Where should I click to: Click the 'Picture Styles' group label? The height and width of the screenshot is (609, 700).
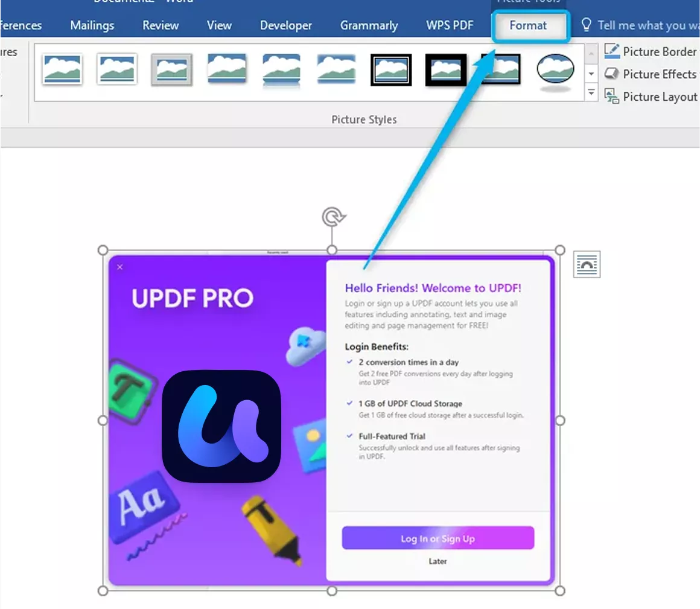point(364,120)
